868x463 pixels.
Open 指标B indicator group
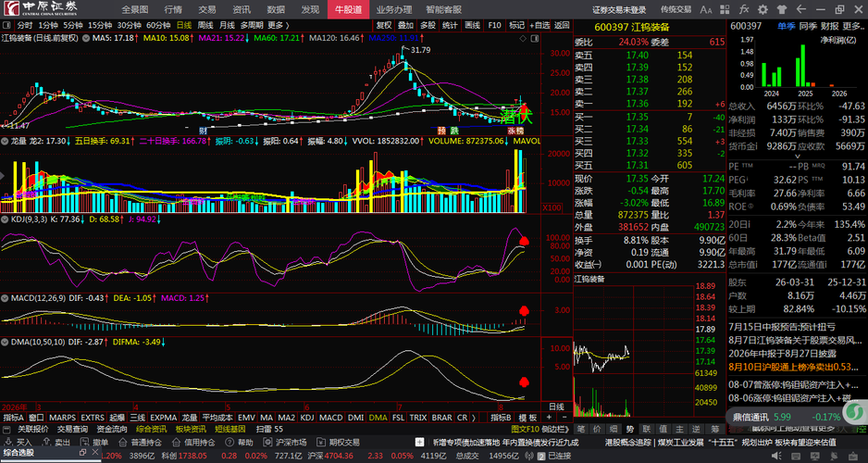click(501, 417)
